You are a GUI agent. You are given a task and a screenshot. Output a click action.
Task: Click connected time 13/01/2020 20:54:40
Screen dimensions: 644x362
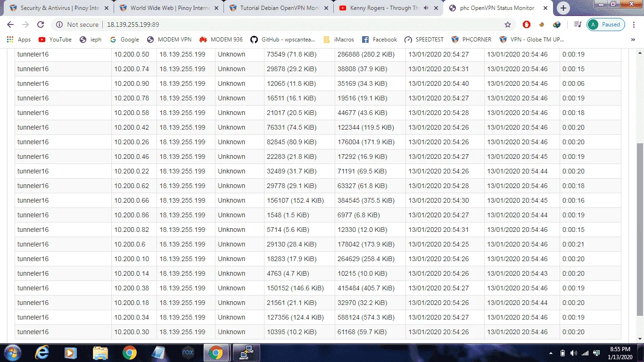point(438,83)
